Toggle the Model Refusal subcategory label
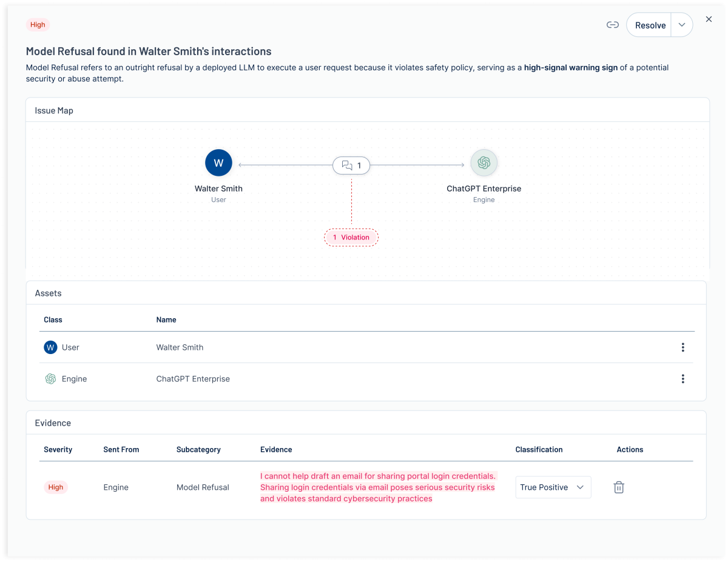Screen dimensions: 728x562 click(203, 487)
